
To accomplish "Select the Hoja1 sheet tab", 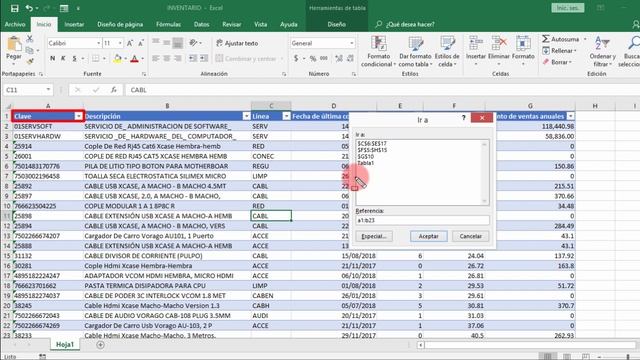I will (65, 344).
